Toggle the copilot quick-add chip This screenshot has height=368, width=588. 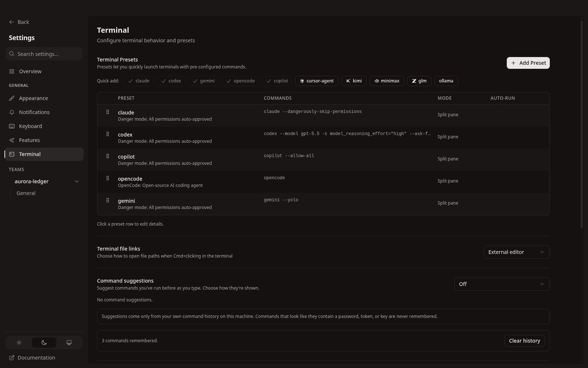[x=277, y=81]
